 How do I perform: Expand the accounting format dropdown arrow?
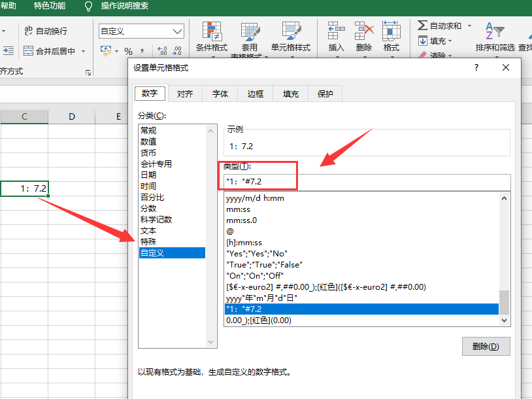[x=116, y=51]
